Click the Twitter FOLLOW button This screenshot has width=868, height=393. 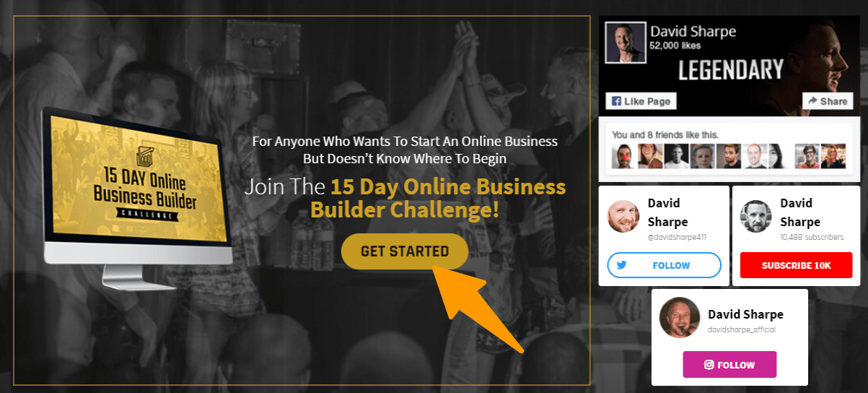(x=664, y=265)
